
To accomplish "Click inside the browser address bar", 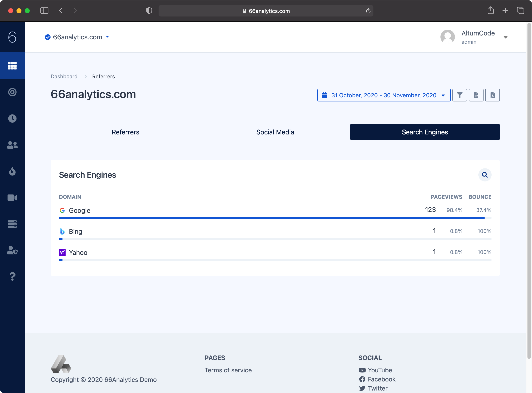I will (x=266, y=11).
